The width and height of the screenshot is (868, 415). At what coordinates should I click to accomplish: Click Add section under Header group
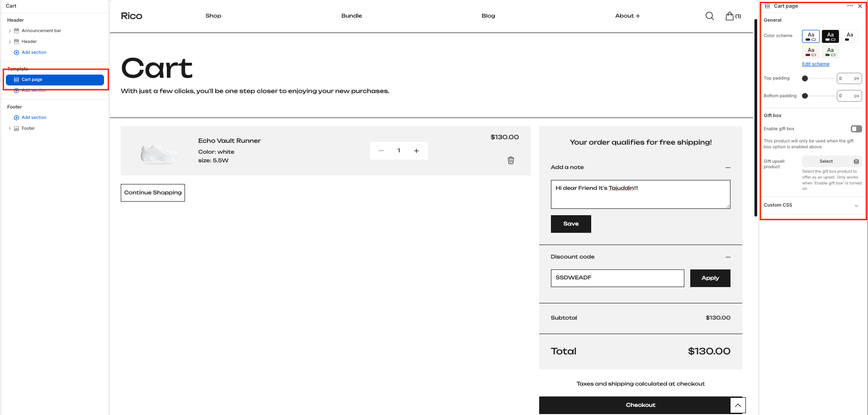(x=34, y=52)
